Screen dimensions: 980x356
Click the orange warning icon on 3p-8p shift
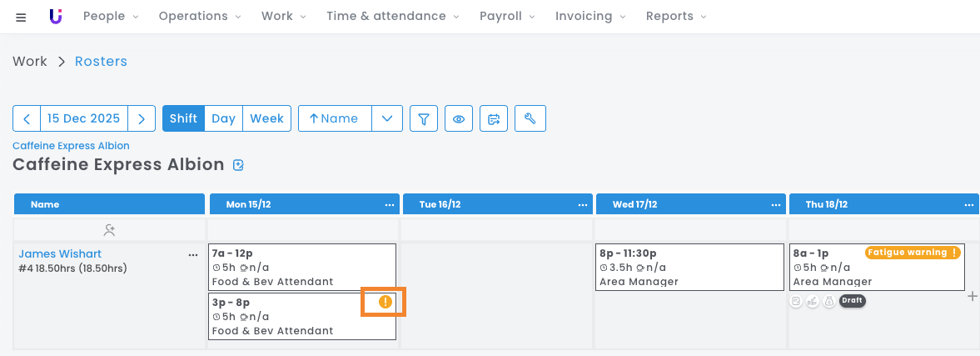point(384,302)
